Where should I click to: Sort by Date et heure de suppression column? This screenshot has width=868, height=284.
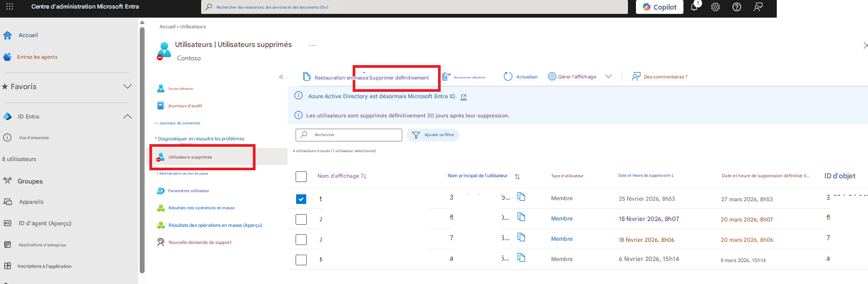click(x=646, y=176)
